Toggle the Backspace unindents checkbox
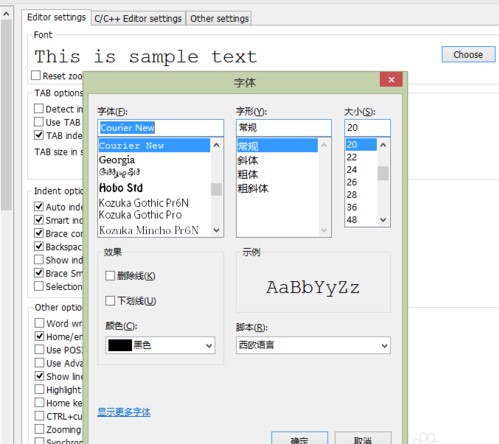This screenshot has width=499, height=444. pos(39,246)
